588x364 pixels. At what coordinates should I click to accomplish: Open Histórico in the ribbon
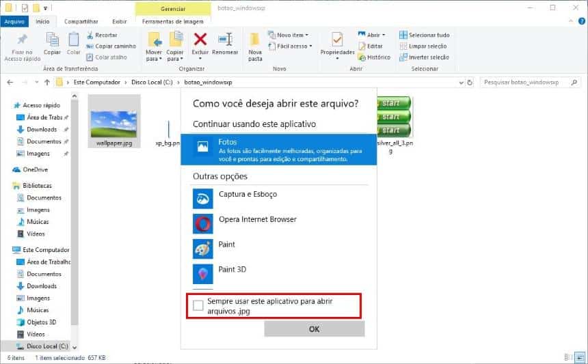[x=374, y=57]
